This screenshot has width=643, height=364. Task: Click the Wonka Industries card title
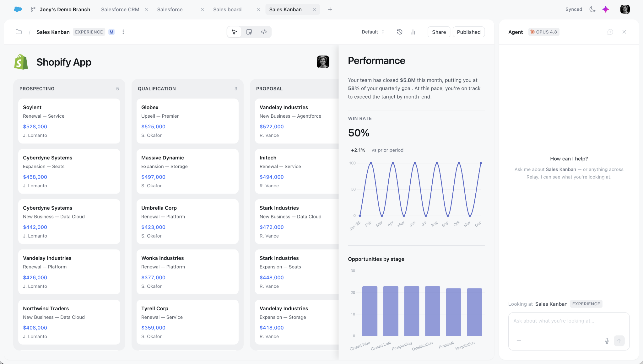163,258
